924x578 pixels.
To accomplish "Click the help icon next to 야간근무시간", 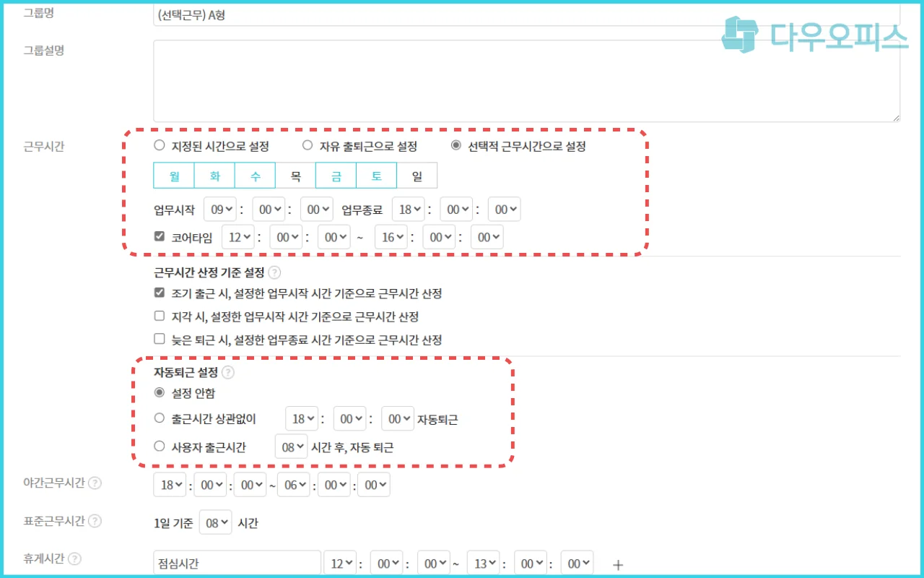I will pyautogui.click(x=95, y=483).
